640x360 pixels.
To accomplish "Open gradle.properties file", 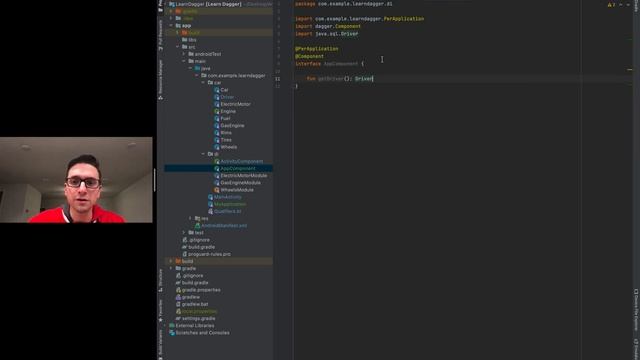I will 198,290.
